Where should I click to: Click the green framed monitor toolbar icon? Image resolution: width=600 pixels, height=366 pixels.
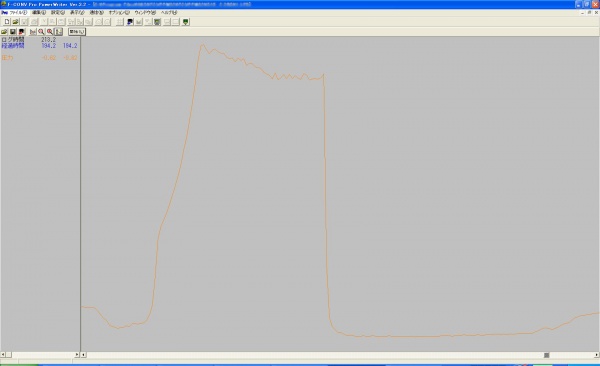point(157,22)
